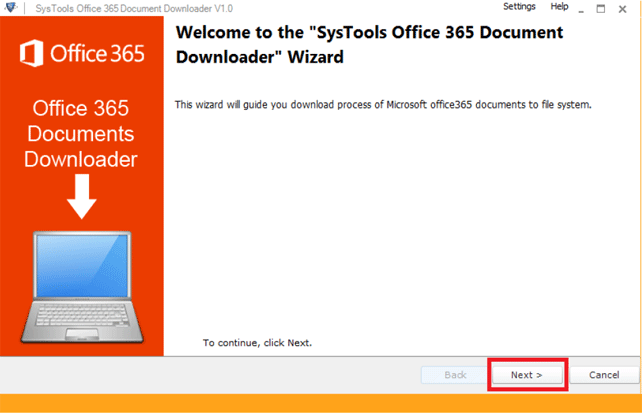This screenshot has height=413, width=642.
Task: Click the Welcome wizard heading
Action: 369,45
